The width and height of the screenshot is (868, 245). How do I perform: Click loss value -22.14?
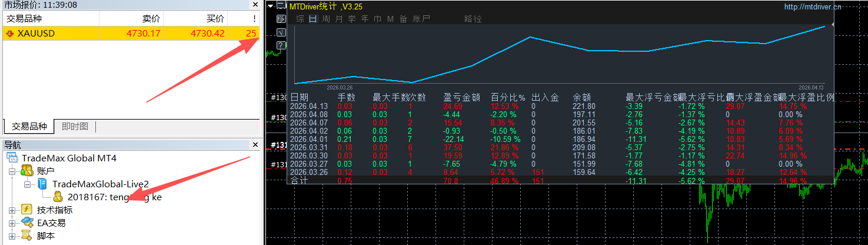click(454, 139)
